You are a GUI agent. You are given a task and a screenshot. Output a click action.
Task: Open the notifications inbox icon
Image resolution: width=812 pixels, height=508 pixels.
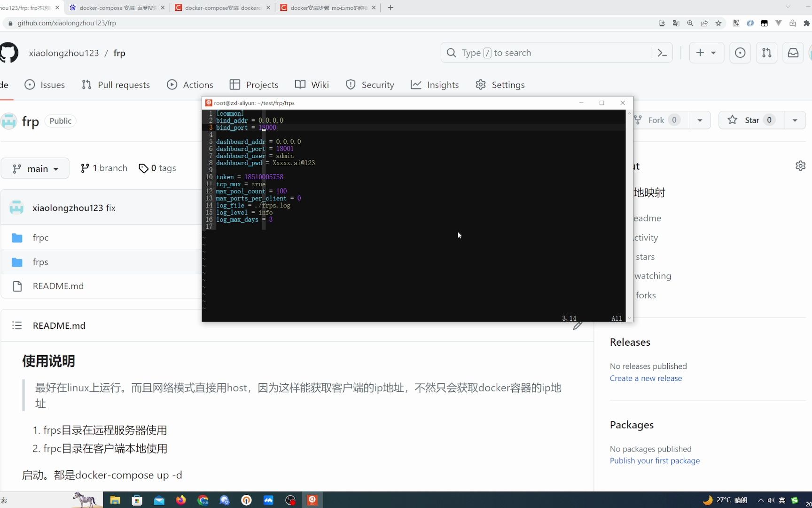pyautogui.click(x=793, y=53)
